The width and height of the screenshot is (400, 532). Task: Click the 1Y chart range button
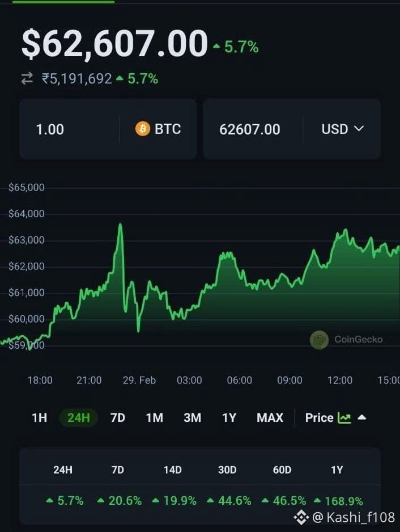point(229,417)
